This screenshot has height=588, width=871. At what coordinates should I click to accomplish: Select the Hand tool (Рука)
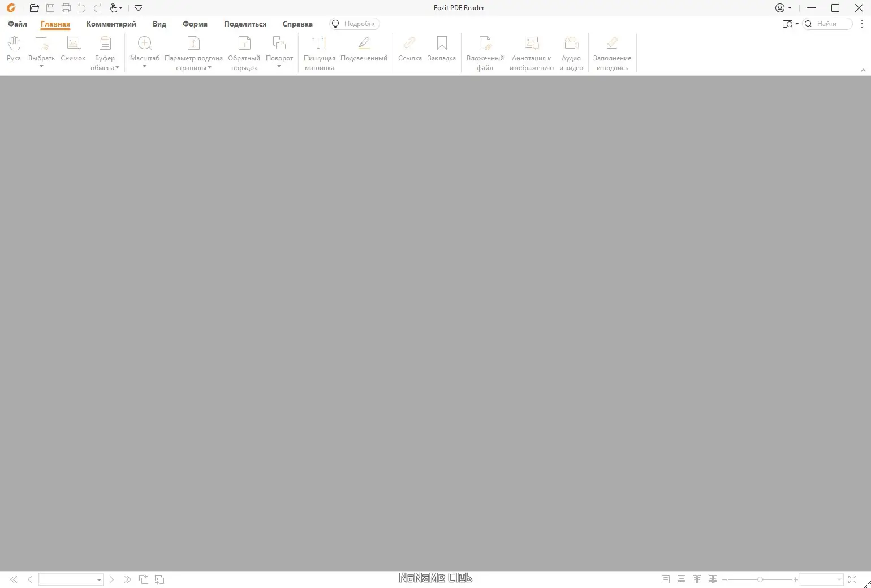pos(13,51)
